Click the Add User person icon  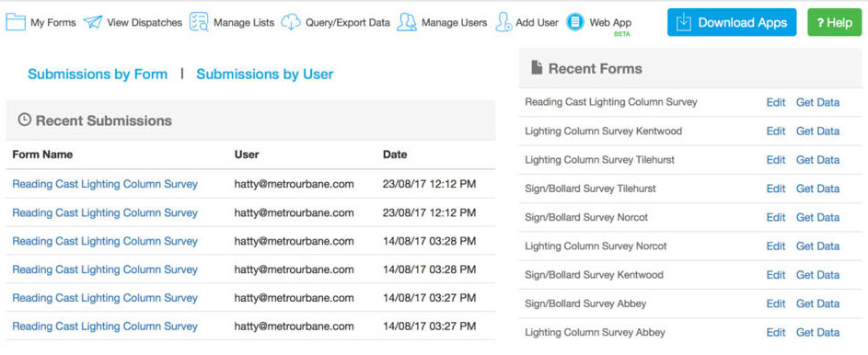click(503, 22)
